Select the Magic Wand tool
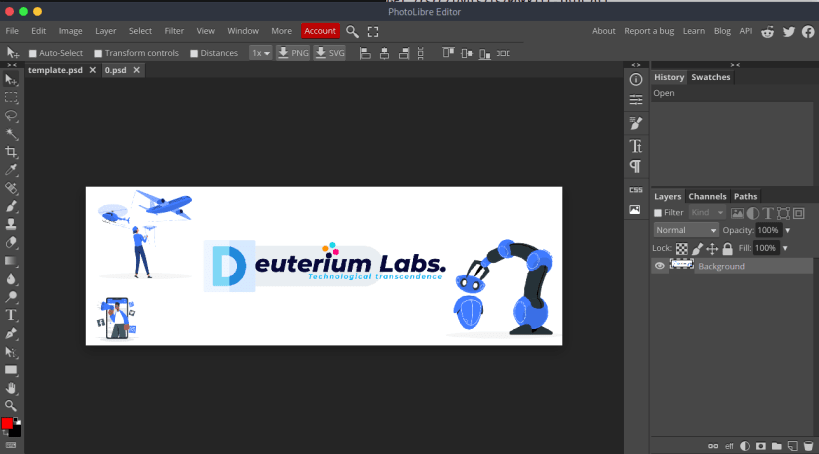The width and height of the screenshot is (819, 454). 11,134
